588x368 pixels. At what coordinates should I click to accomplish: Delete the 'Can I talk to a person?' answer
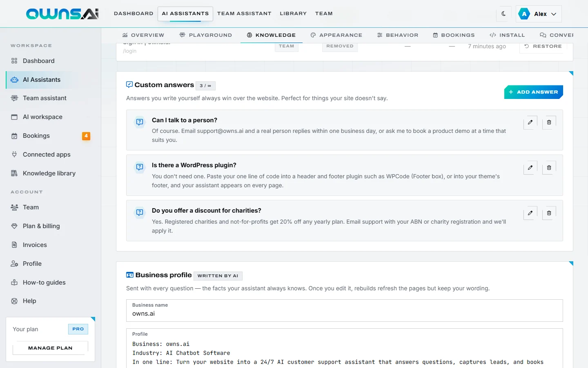click(549, 122)
